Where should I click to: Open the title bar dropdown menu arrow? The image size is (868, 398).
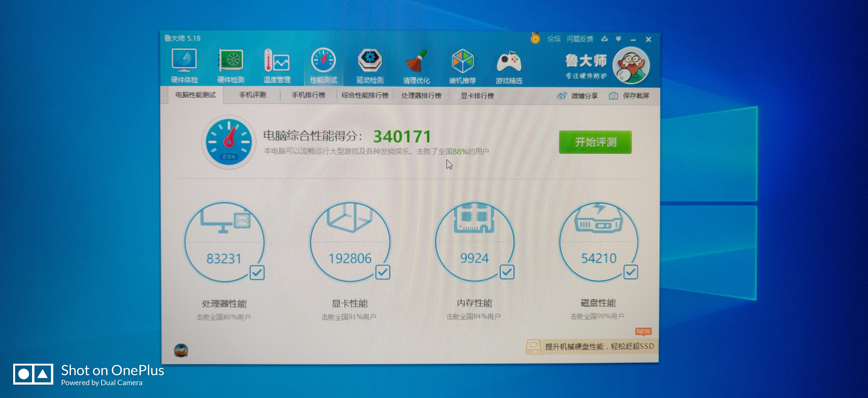(618, 39)
